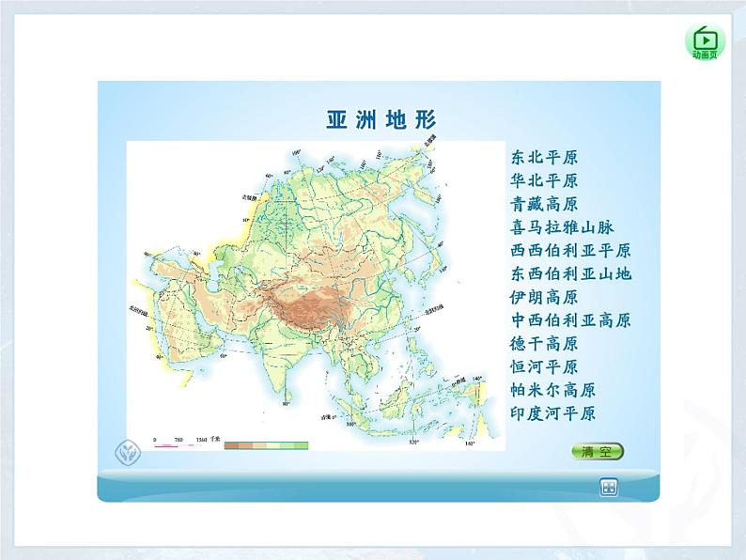Choose 青藏高原 from the terrain list
Screen dimensions: 746x560
coord(544,204)
